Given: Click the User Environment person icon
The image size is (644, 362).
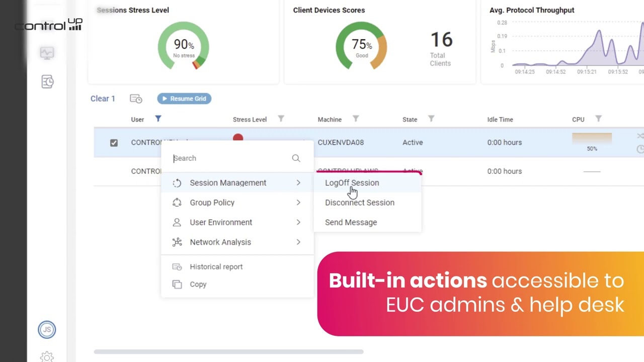Looking at the screenshot, I should [x=177, y=222].
